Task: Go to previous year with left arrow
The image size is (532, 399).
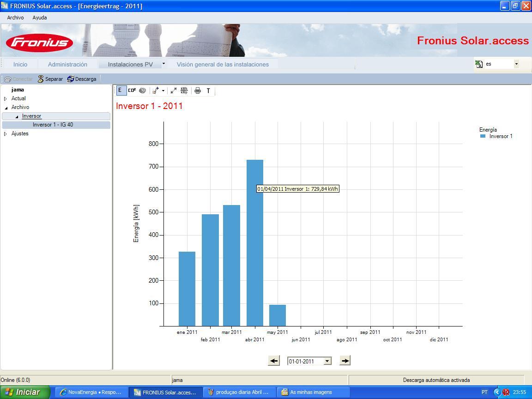Action: click(274, 361)
